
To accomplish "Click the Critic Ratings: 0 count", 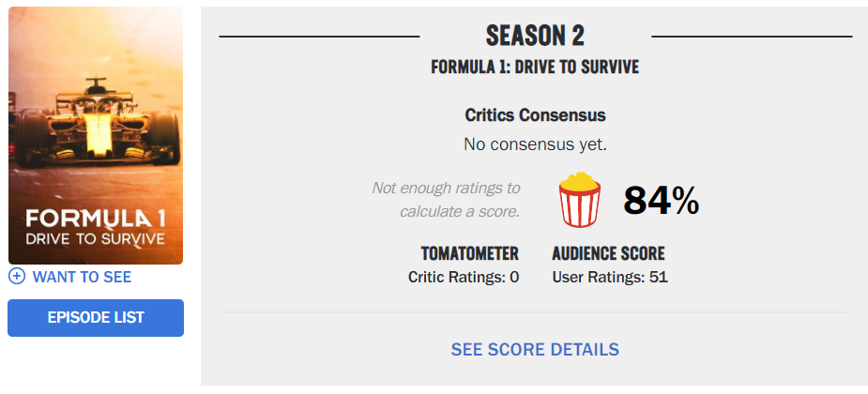I will 464,277.
